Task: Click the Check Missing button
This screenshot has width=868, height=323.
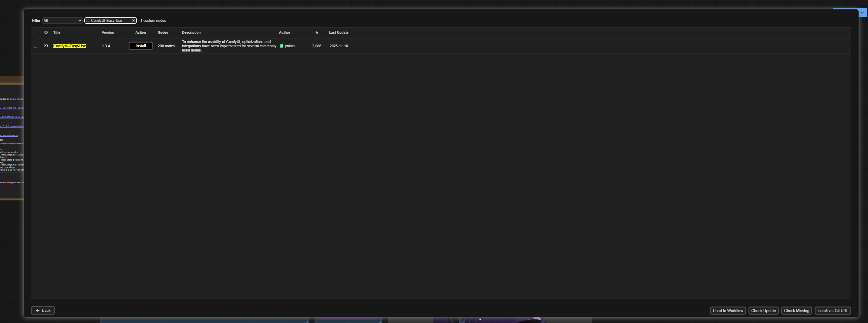Action: (x=797, y=311)
